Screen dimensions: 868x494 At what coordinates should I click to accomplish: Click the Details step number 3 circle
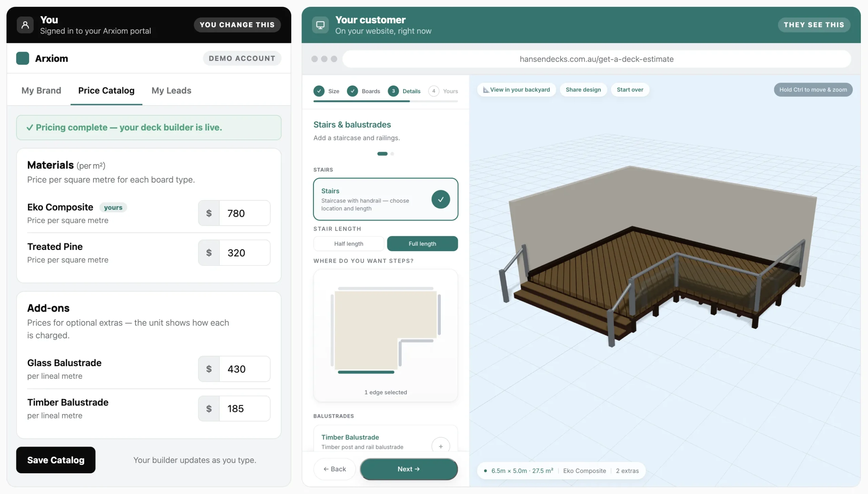pos(393,91)
